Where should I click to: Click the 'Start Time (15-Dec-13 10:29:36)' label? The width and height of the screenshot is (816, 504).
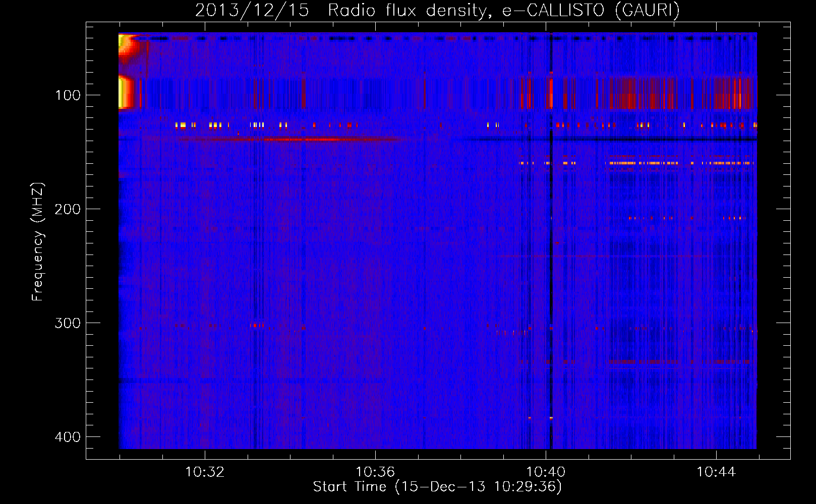click(x=437, y=487)
